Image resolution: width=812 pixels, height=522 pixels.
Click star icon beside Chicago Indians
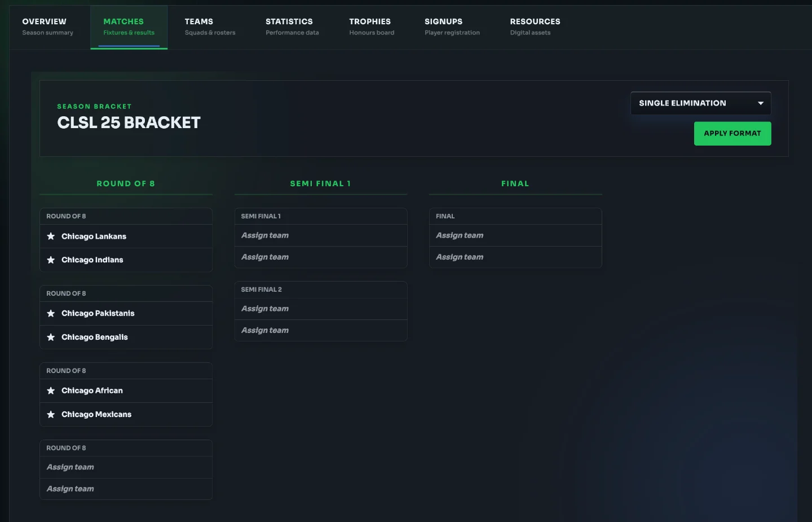tap(51, 260)
